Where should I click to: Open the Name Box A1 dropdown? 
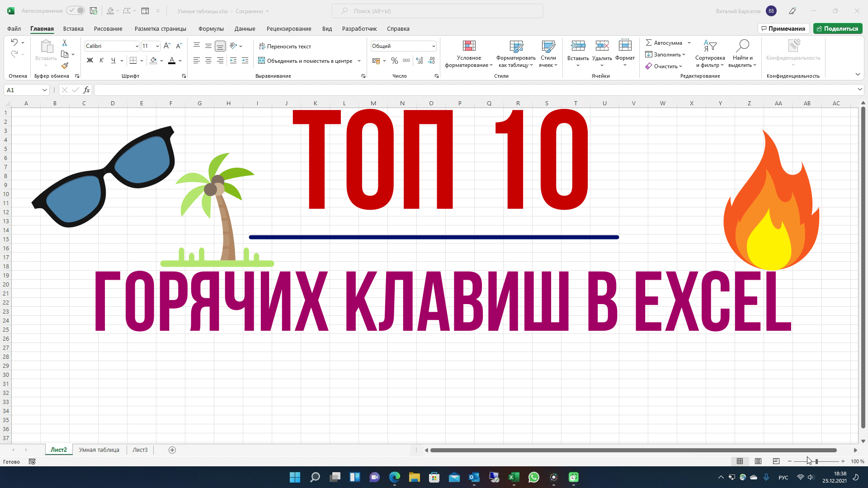44,90
